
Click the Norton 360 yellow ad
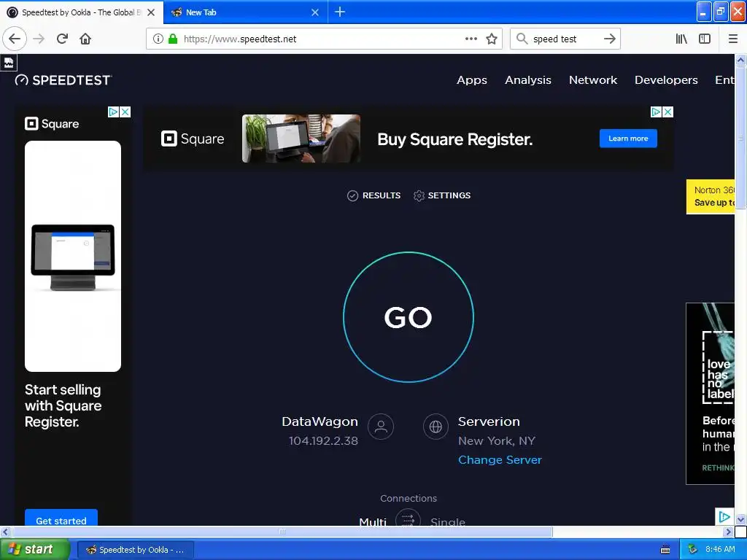tap(711, 197)
